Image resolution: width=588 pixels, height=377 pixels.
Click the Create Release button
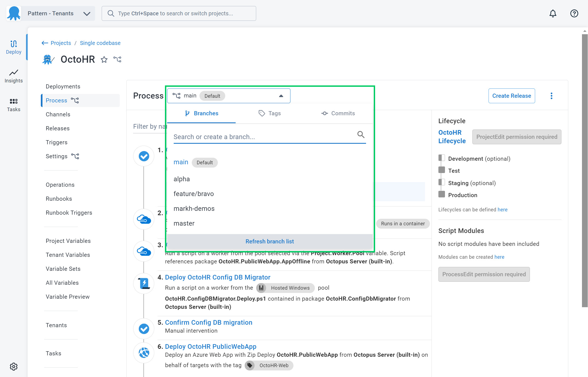[512, 96]
